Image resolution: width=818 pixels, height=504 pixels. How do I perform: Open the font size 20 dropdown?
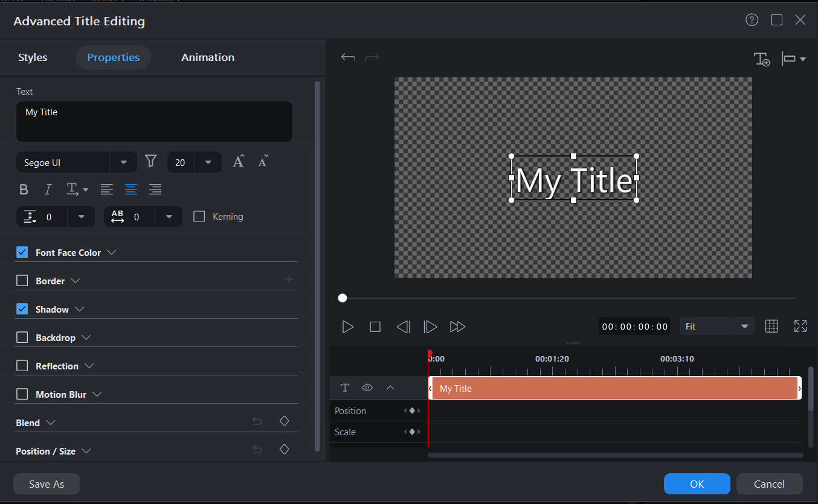pos(208,162)
